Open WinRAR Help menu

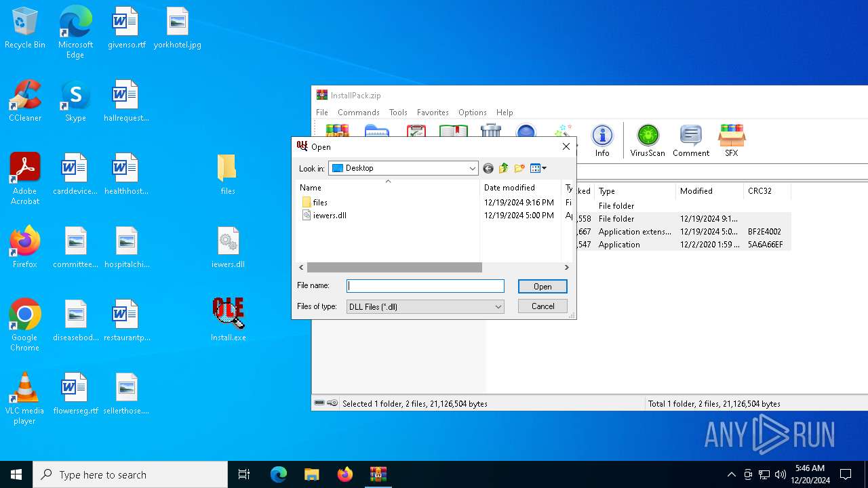tap(505, 113)
